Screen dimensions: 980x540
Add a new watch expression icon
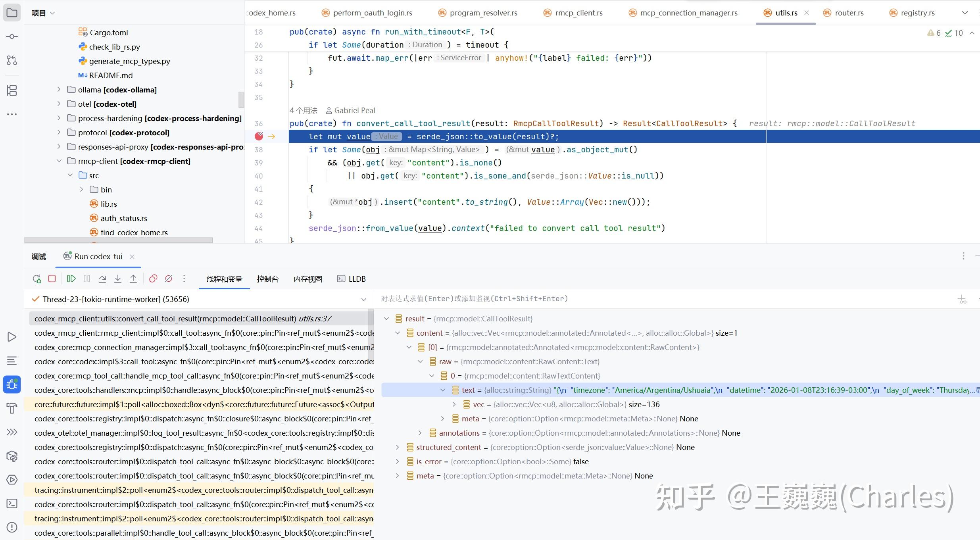[962, 299]
